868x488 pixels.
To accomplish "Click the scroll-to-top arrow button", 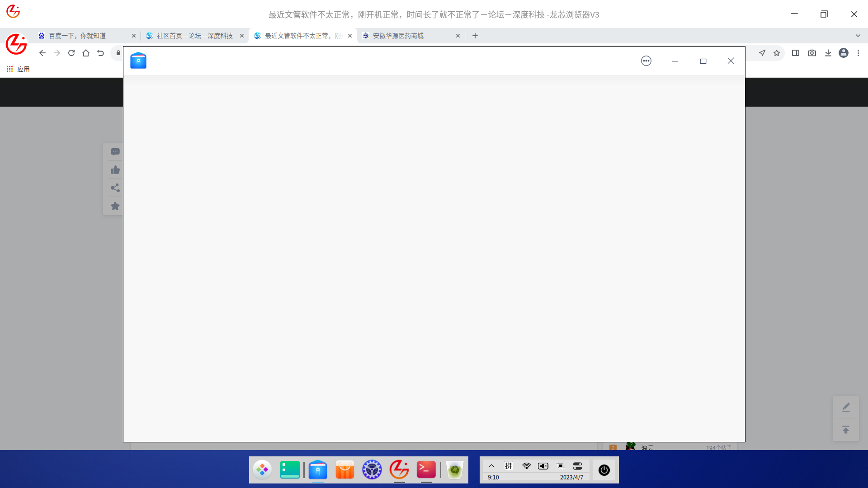I will click(x=845, y=430).
